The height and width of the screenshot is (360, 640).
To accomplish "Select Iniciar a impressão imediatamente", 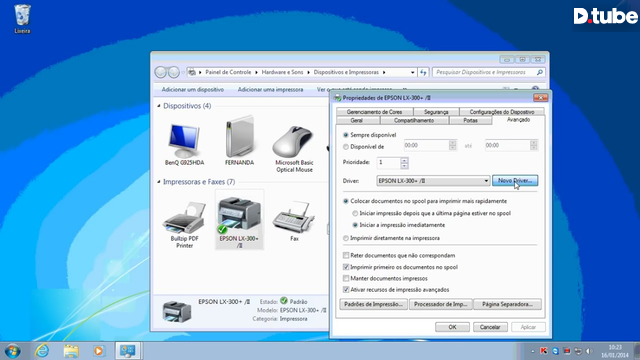I will pos(355,225).
